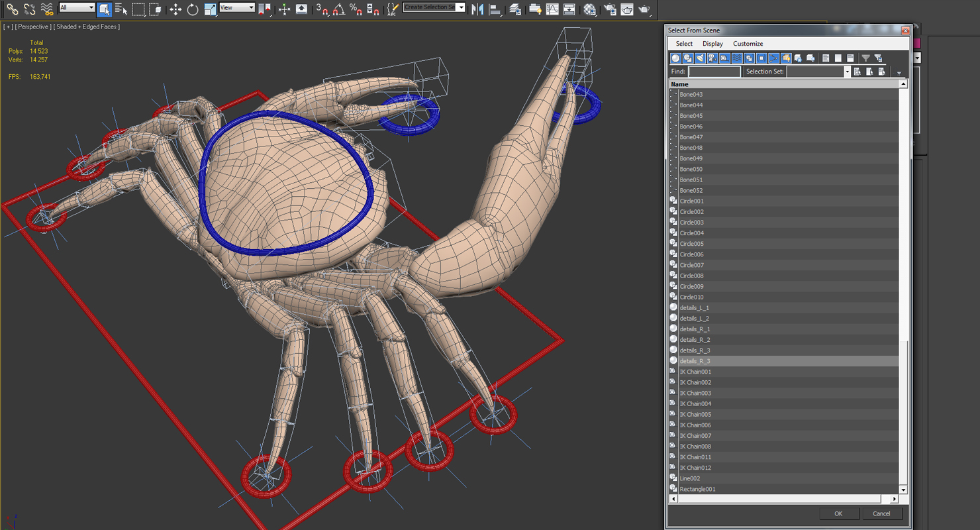Open the Display menu in dialog
This screenshot has width=980, height=530.
pos(712,44)
